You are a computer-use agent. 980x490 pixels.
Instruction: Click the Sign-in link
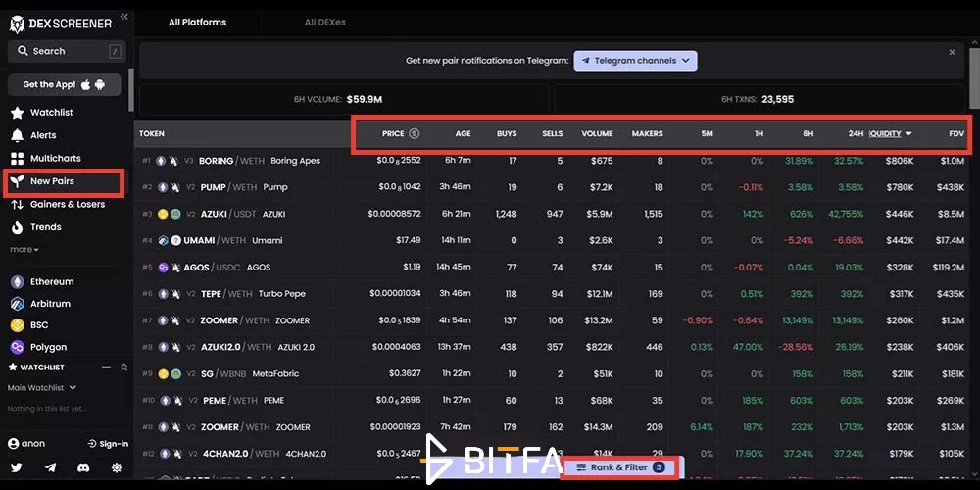coord(108,444)
